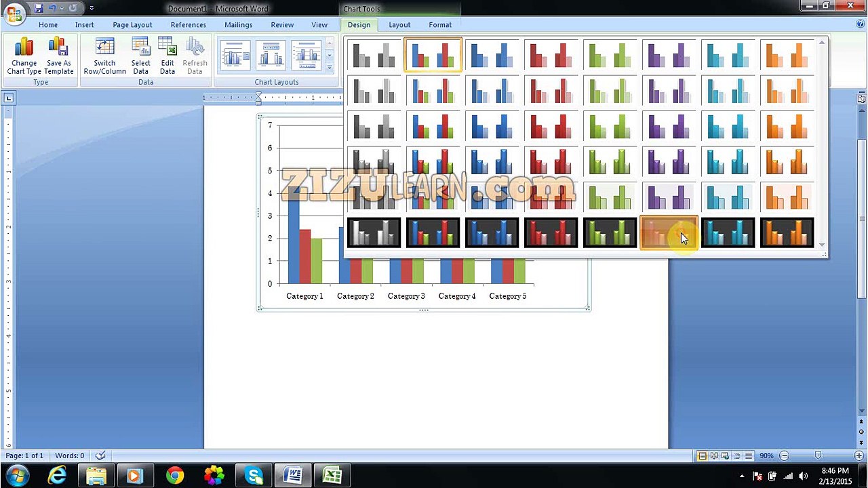The width and height of the screenshot is (868, 488).
Task: Click the 90% zoom level button
Action: pos(766,455)
